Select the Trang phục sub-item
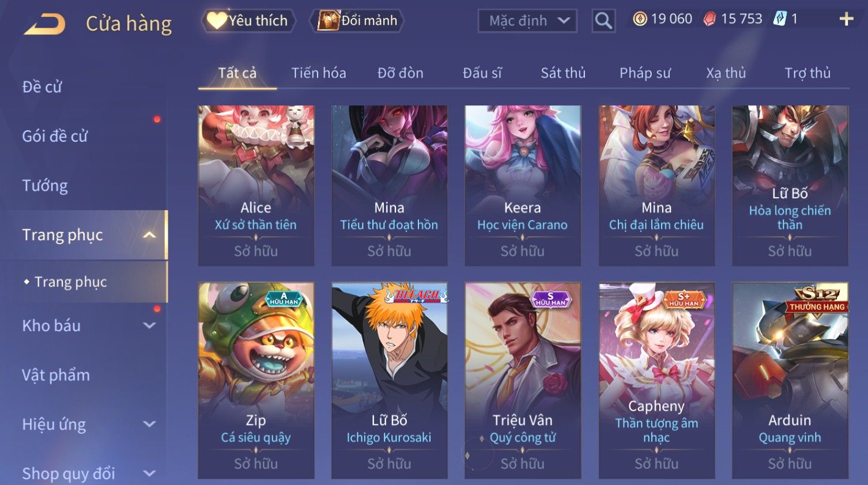 coord(70,282)
